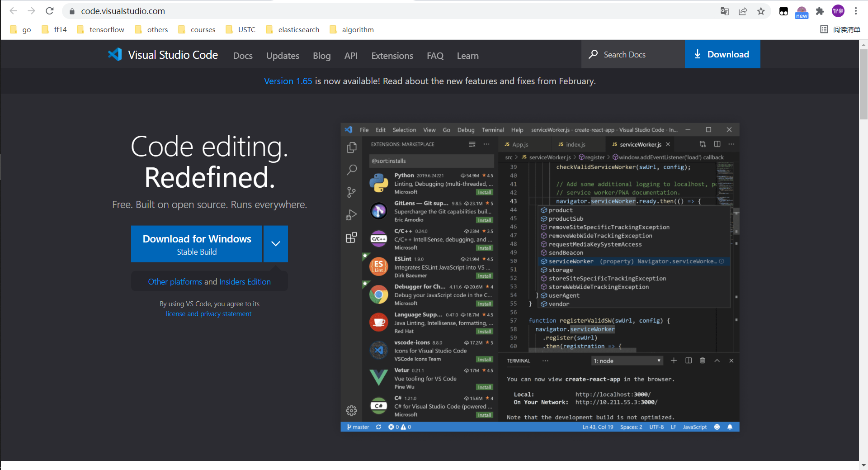Open the Extensions panel more actions ellipsis
This screenshot has width=868, height=470.
486,144
